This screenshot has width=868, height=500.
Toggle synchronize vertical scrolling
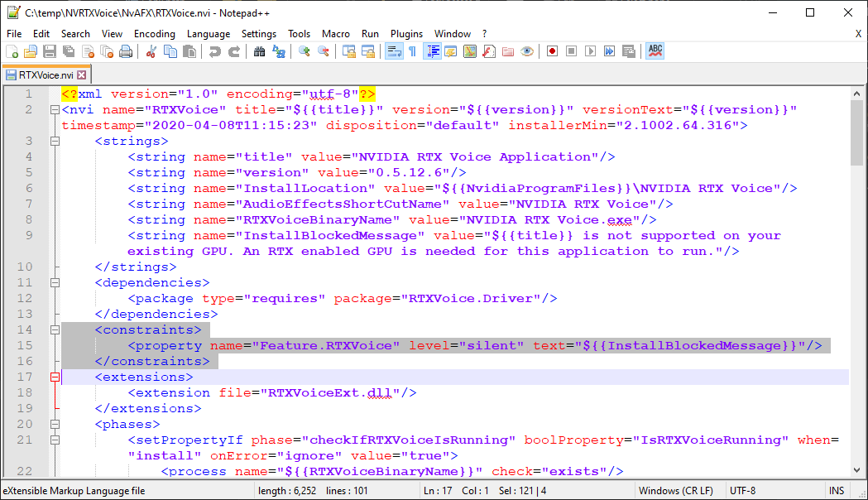pyautogui.click(x=348, y=51)
